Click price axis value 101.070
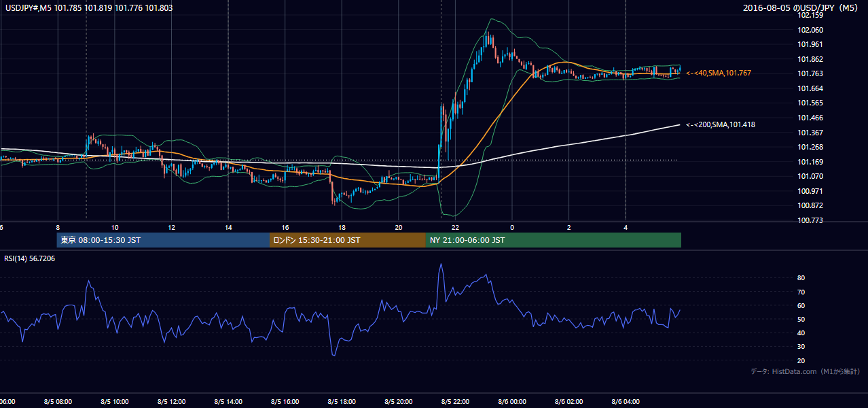 click(x=810, y=176)
